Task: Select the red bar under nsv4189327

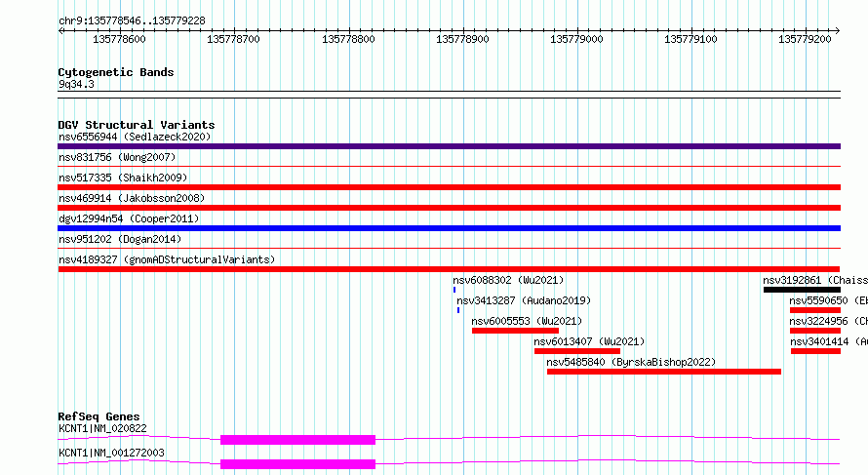Action: pyautogui.click(x=449, y=269)
